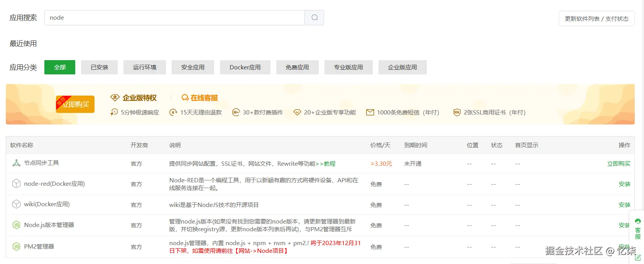The image size is (644, 264).
Task: Click the node-red(Docker应用) name
Action: click(54, 184)
